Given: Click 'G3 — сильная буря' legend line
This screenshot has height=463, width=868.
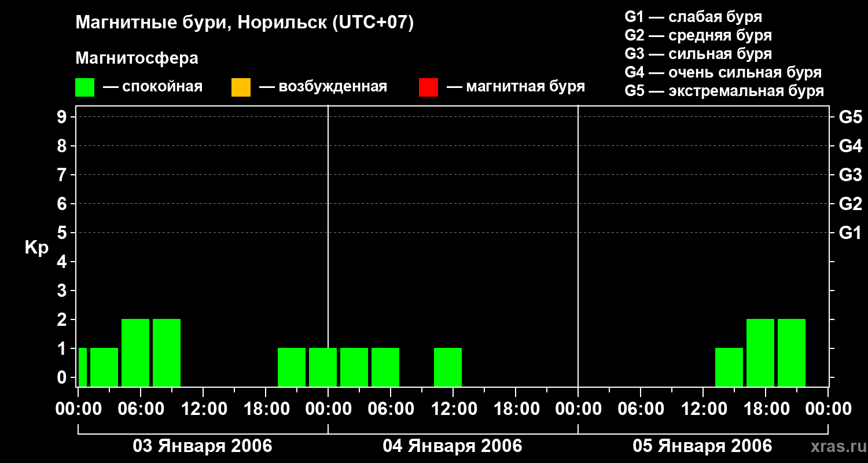Looking at the screenshot, I should point(698,54).
